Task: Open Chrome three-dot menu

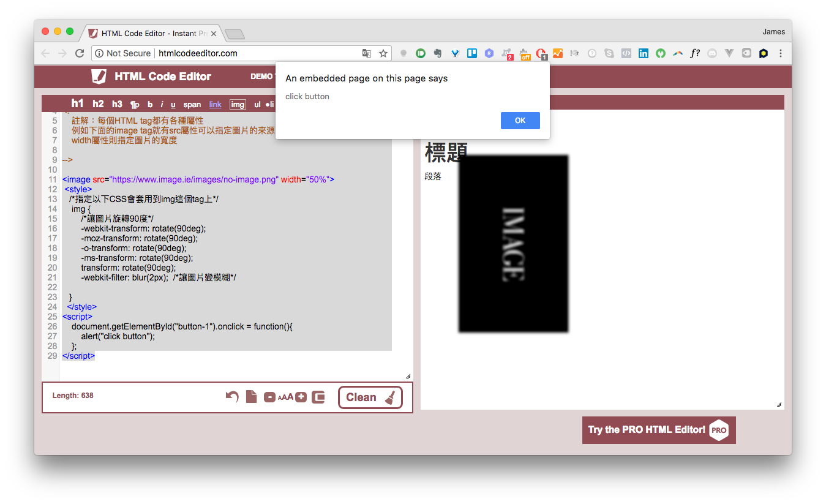Action: tap(780, 53)
